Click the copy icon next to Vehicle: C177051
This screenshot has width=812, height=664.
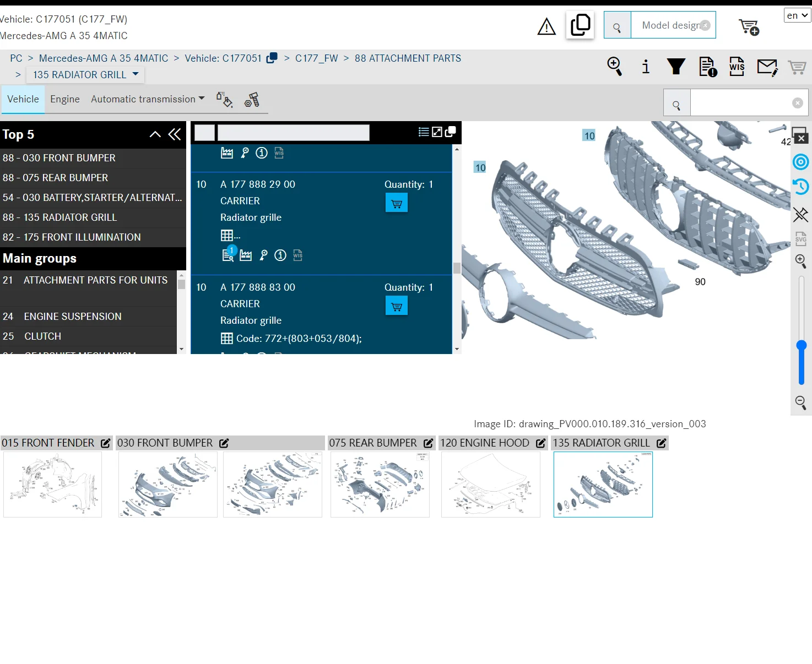tap(272, 58)
